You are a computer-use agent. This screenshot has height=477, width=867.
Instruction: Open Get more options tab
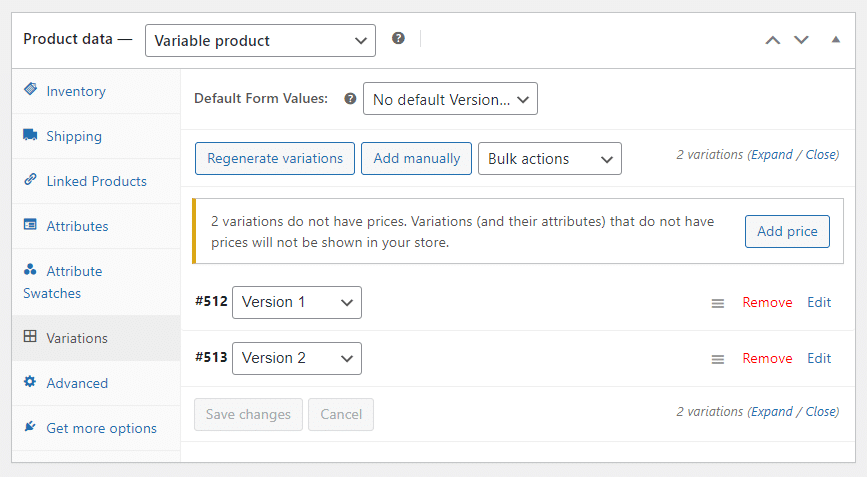96,428
